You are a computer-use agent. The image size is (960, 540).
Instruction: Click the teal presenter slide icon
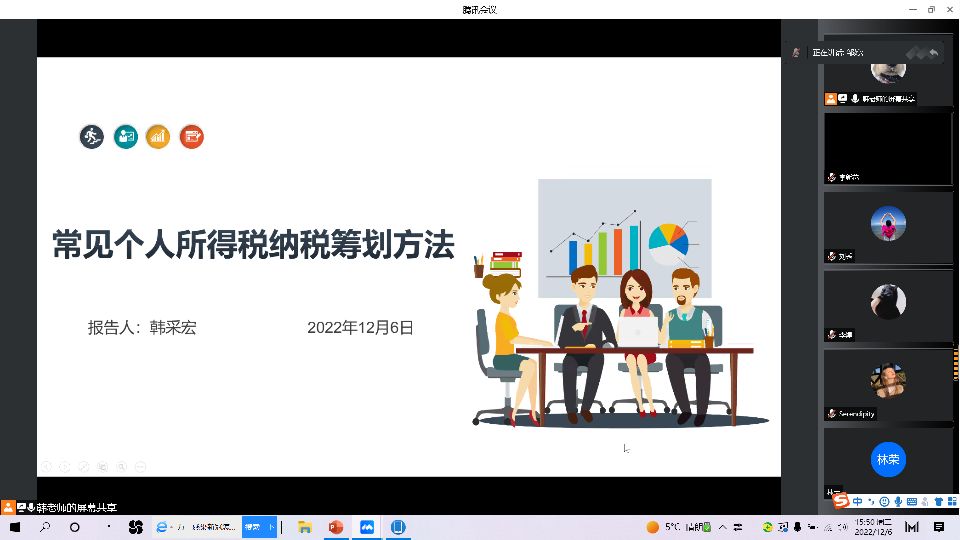click(x=125, y=137)
